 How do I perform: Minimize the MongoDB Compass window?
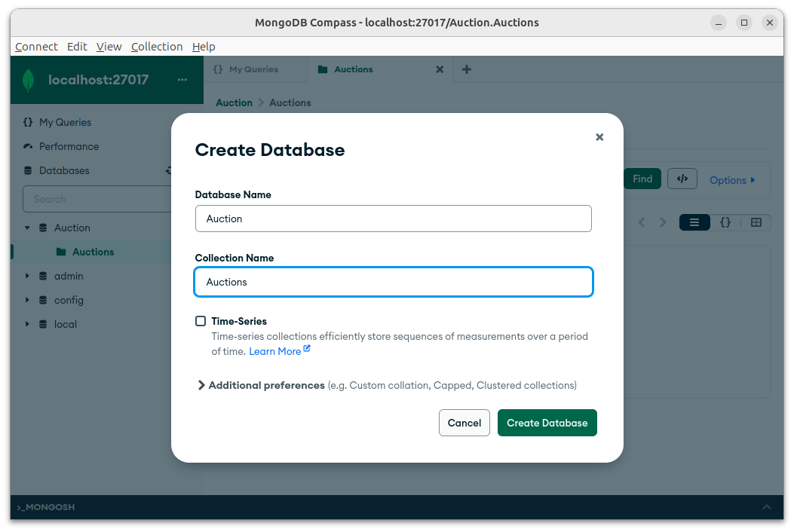tap(719, 23)
